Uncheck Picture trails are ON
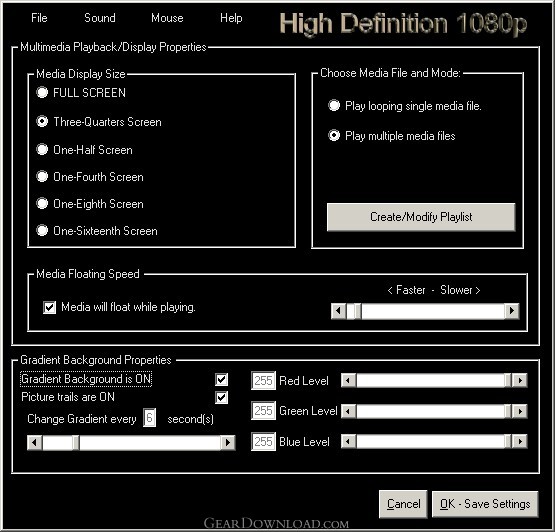 click(222, 397)
